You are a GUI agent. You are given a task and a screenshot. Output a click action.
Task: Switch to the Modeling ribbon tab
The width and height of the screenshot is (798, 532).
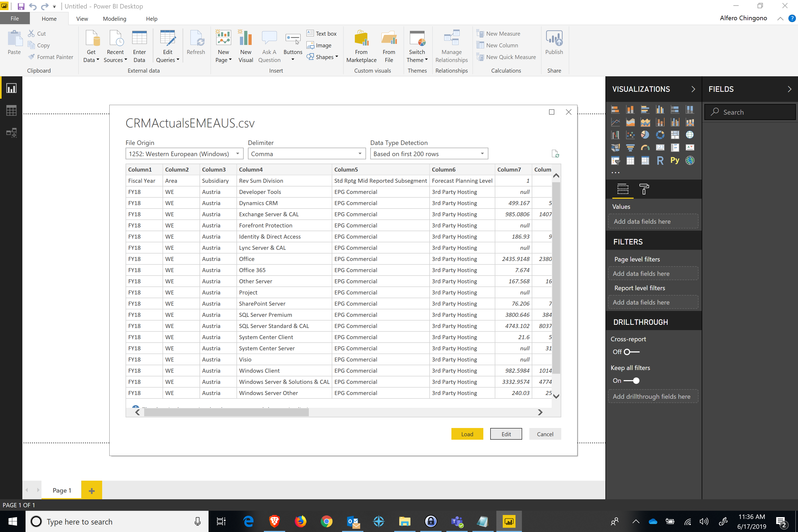coord(114,19)
